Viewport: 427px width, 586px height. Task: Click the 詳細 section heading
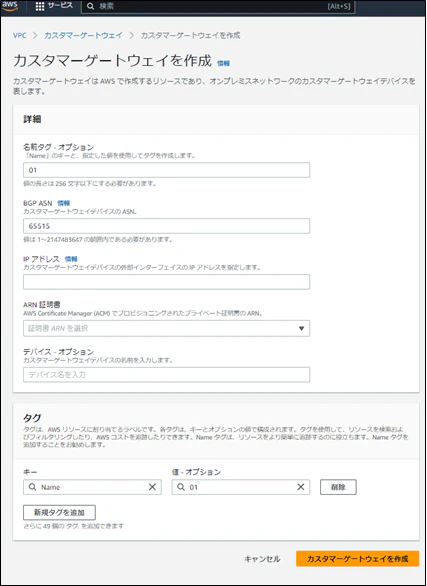click(32, 119)
